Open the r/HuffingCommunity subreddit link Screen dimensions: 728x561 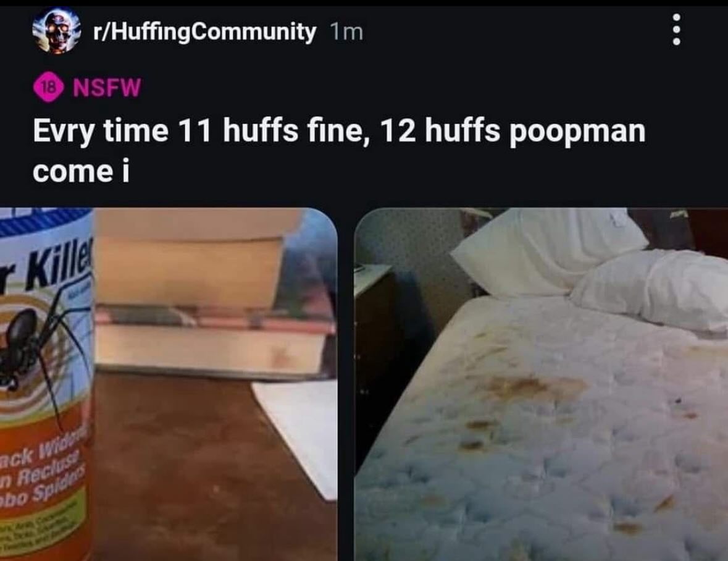[204, 32]
